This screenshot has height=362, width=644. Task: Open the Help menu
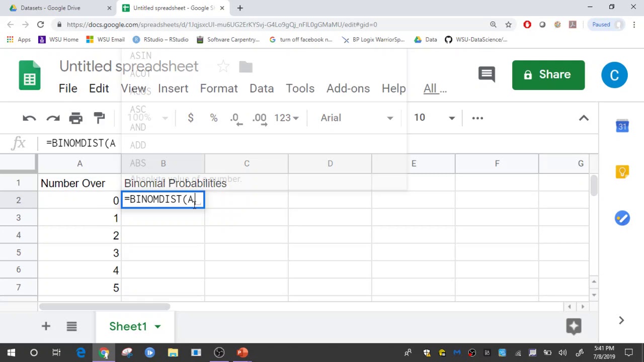[393, 88]
